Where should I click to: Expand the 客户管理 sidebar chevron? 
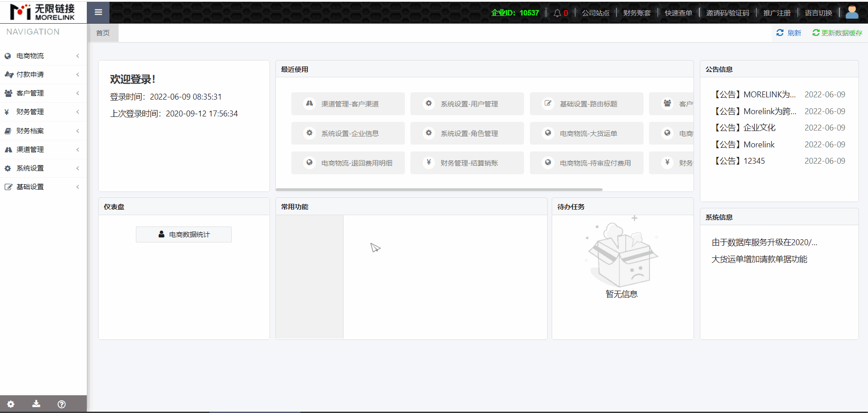click(x=78, y=93)
